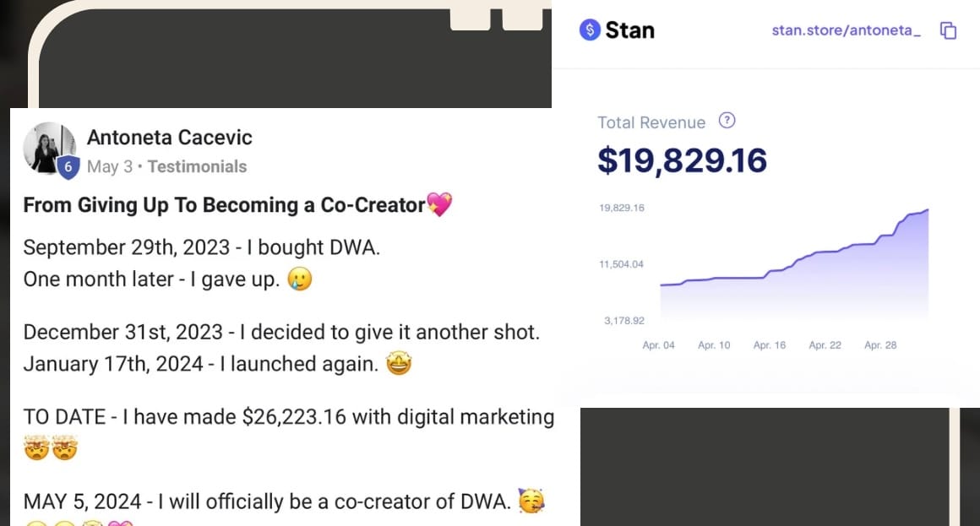Screen dimensions: 980x526
Task: Click the level 6 badge on avatar
Action: (68, 166)
